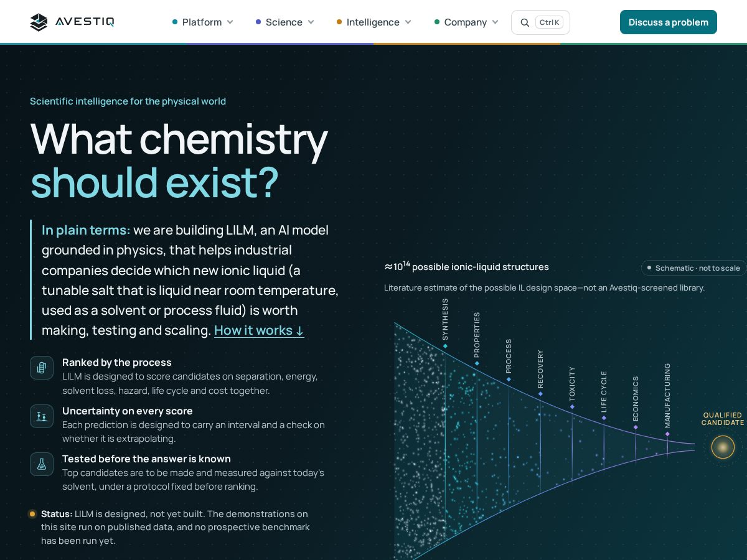Open the Platform menu
This screenshot has height=560, width=747.
[203, 22]
